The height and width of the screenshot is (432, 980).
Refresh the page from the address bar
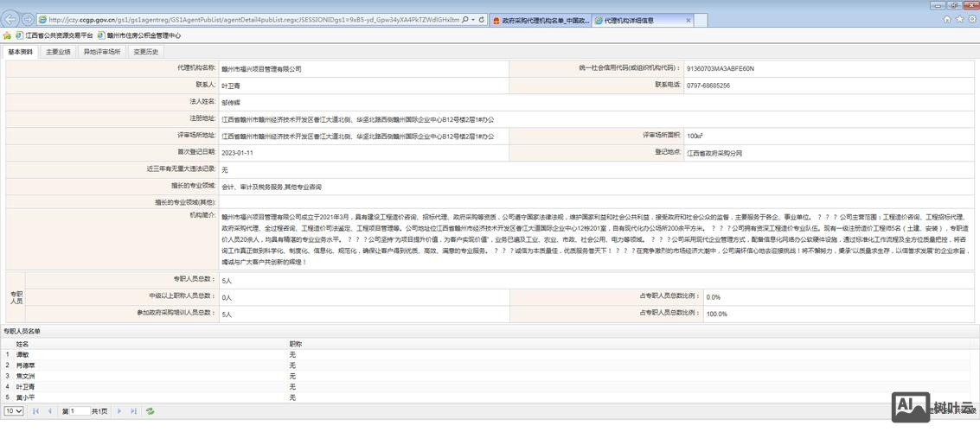coord(481,20)
